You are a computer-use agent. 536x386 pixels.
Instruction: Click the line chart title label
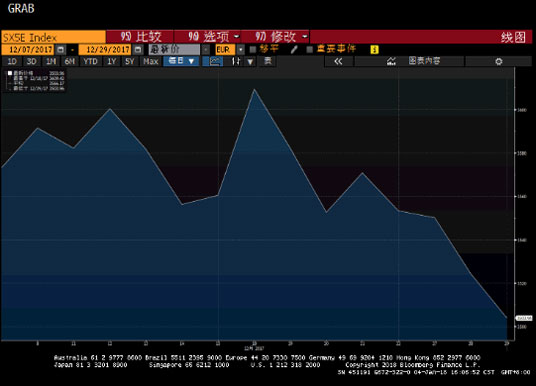click(513, 37)
